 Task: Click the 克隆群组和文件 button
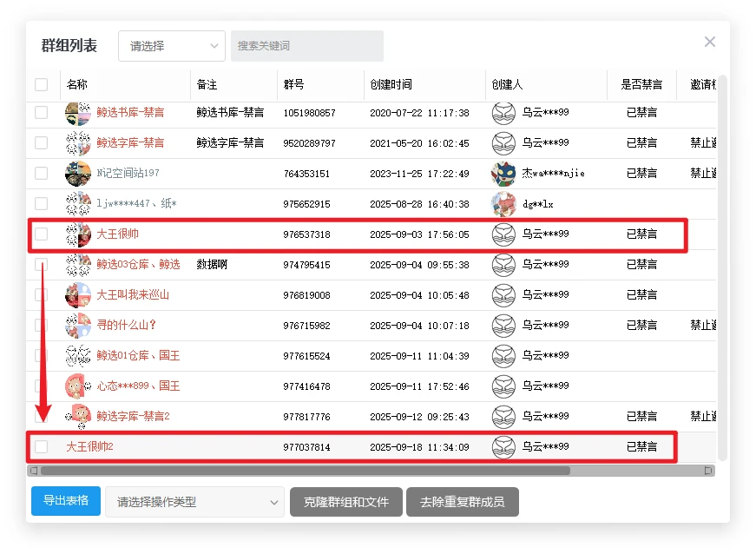click(x=346, y=502)
